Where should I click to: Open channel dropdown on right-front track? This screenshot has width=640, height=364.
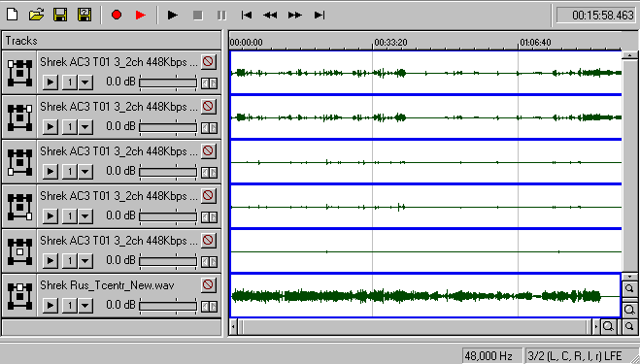[84, 127]
